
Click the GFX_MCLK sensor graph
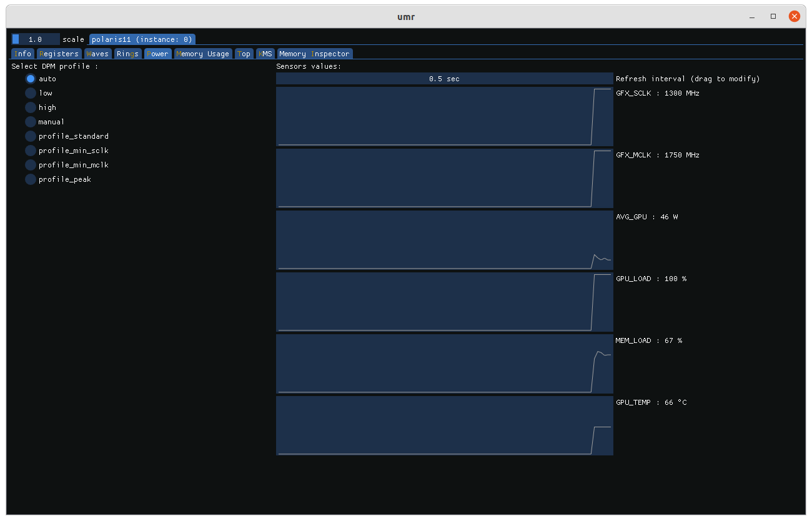pyautogui.click(x=445, y=179)
